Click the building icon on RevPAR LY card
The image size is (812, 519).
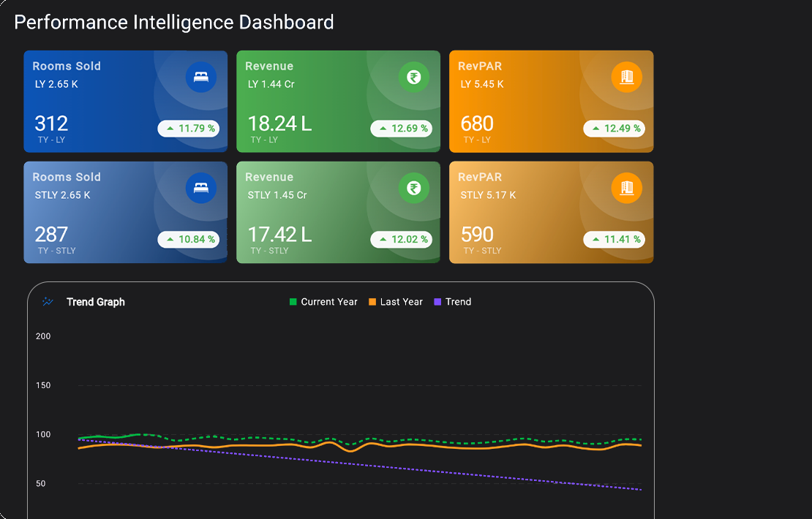pos(627,77)
